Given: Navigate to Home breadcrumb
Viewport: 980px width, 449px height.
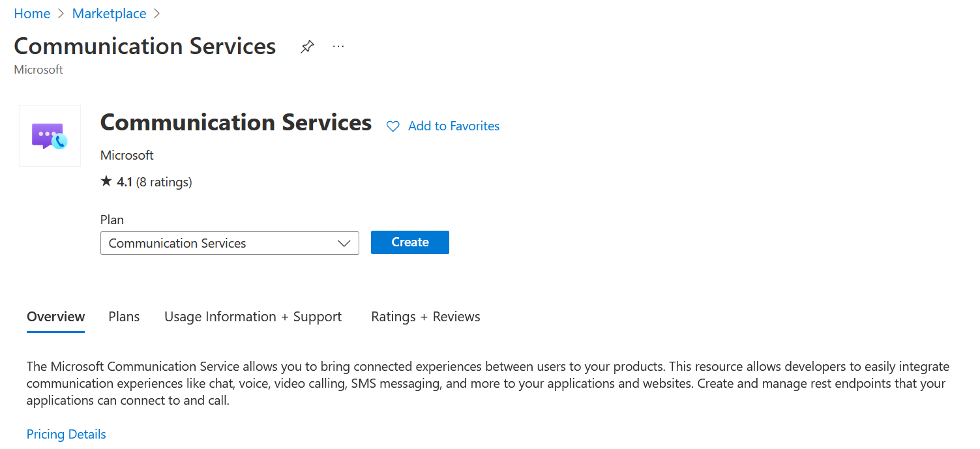Looking at the screenshot, I should click(x=32, y=13).
